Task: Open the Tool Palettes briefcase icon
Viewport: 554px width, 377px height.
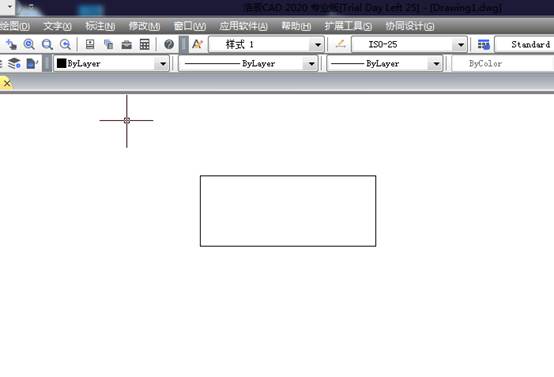Action: pyautogui.click(x=126, y=45)
